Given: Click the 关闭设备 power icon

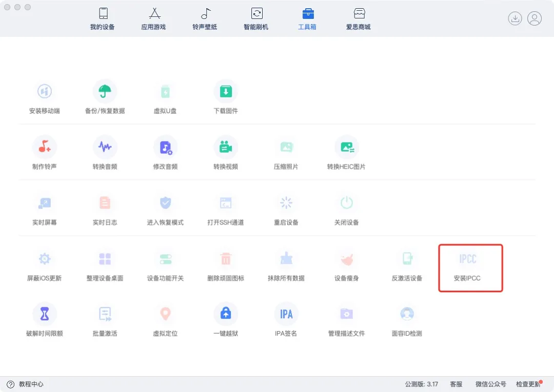Looking at the screenshot, I should click(x=346, y=203).
